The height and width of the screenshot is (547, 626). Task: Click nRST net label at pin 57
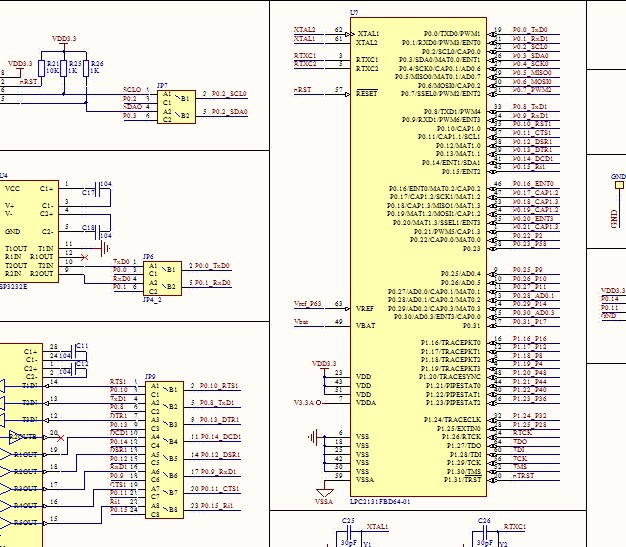[x=302, y=89]
